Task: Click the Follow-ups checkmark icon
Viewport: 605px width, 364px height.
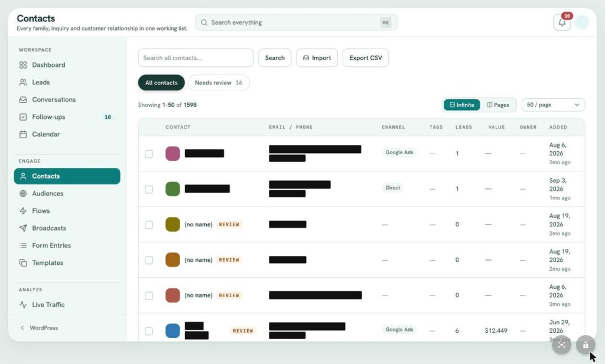Action: click(23, 117)
